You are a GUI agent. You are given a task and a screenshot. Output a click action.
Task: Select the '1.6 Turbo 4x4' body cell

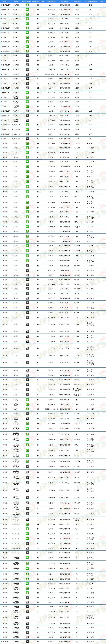click(x=77, y=227)
